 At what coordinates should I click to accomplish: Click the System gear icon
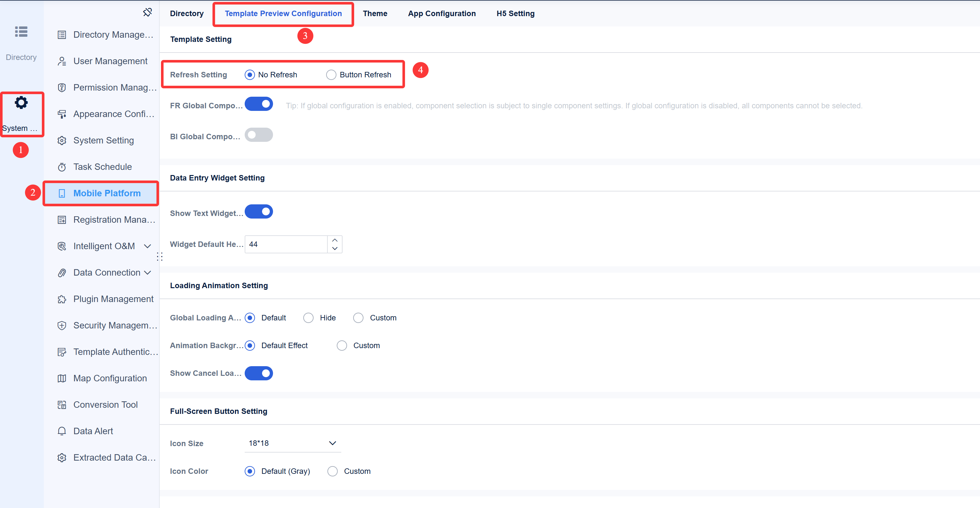coord(21,103)
